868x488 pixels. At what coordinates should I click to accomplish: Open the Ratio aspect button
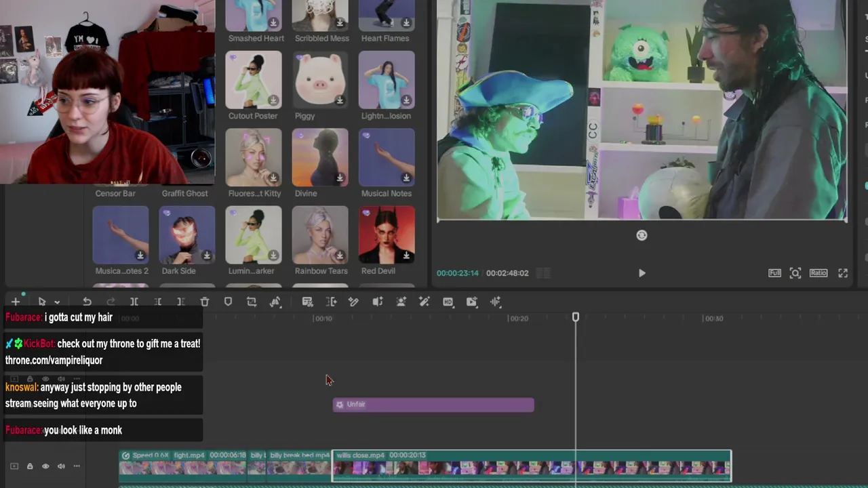(818, 273)
